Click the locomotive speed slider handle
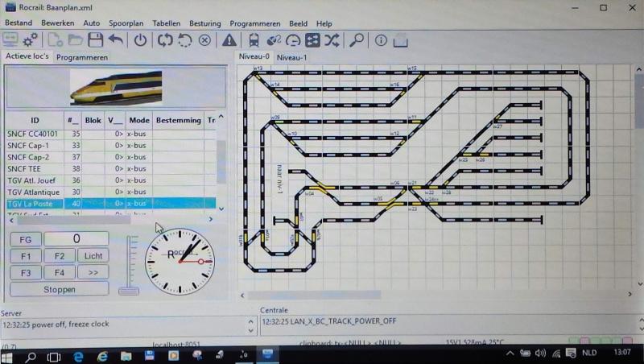644x364 pixels. (129, 292)
